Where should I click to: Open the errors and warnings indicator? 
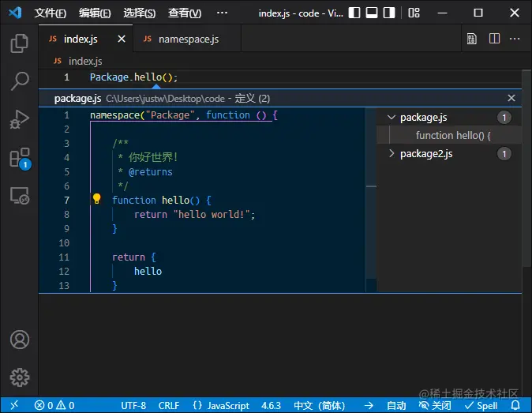tap(54, 406)
